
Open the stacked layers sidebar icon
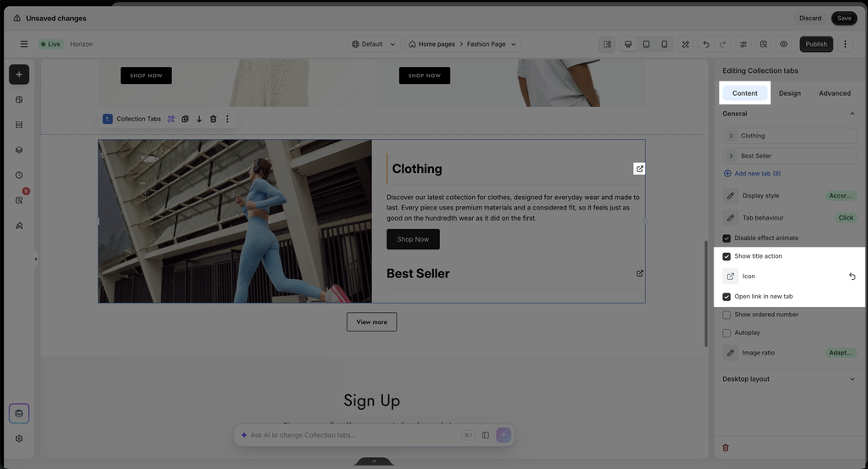(19, 150)
